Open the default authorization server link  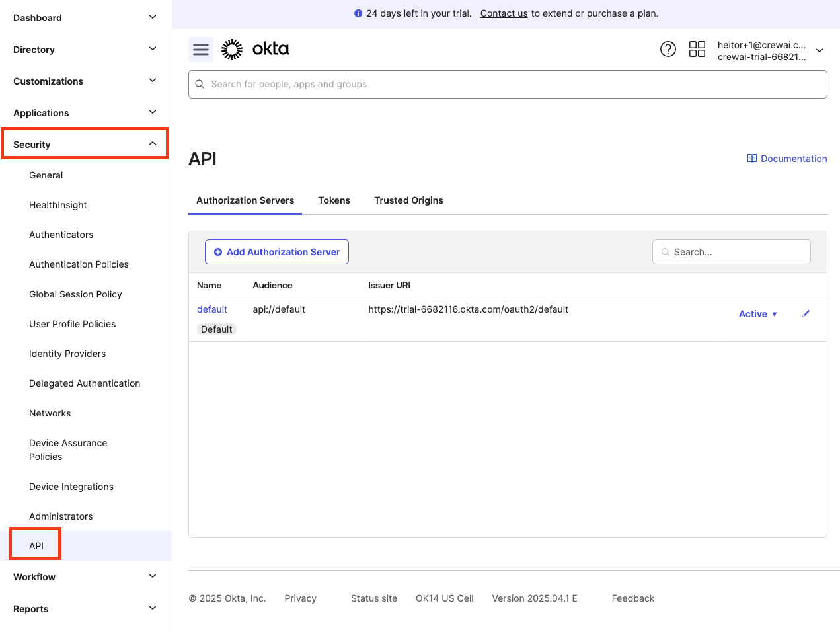211,309
